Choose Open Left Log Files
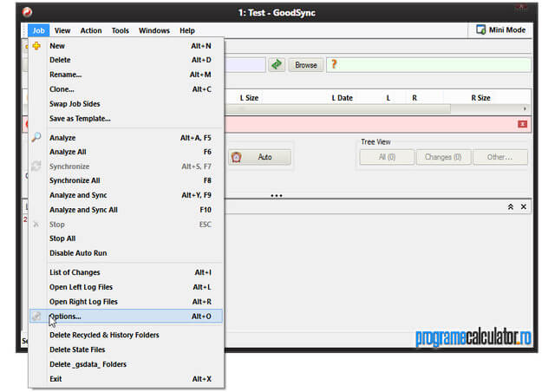 pos(127,287)
